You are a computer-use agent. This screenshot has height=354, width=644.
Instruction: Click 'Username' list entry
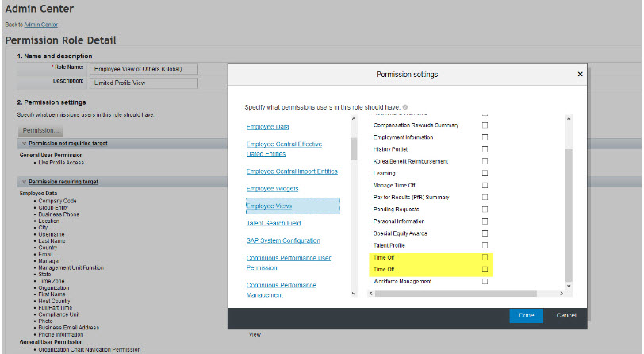click(52, 234)
